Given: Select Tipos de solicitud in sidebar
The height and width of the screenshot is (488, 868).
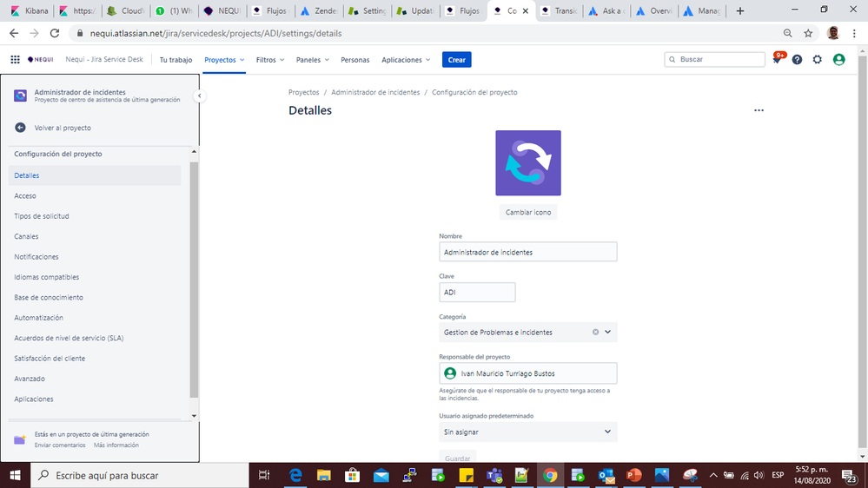Looking at the screenshot, I should 42,216.
